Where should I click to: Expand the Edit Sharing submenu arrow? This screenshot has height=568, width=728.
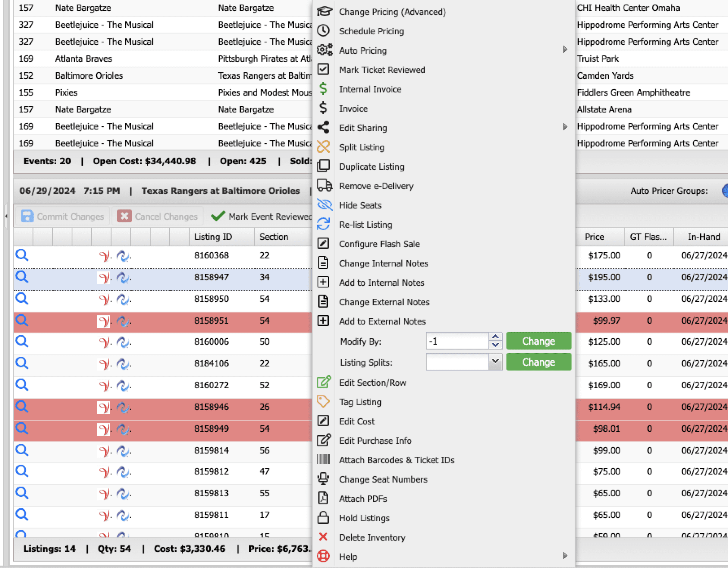565,127
